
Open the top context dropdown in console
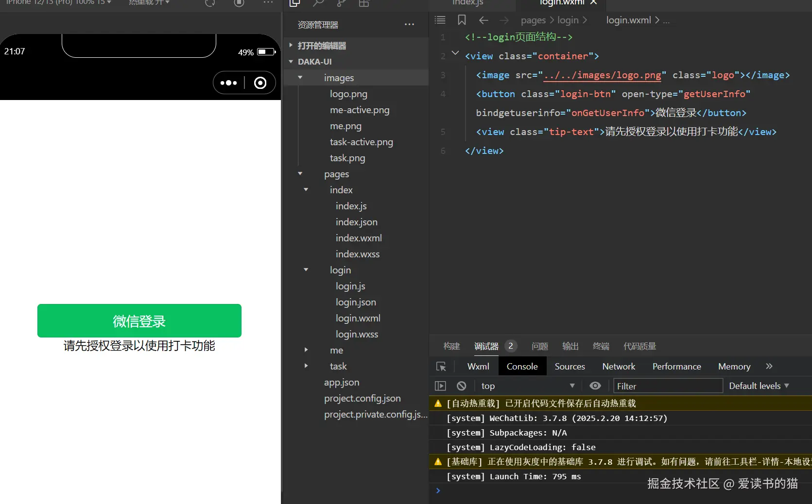(x=528, y=386)
